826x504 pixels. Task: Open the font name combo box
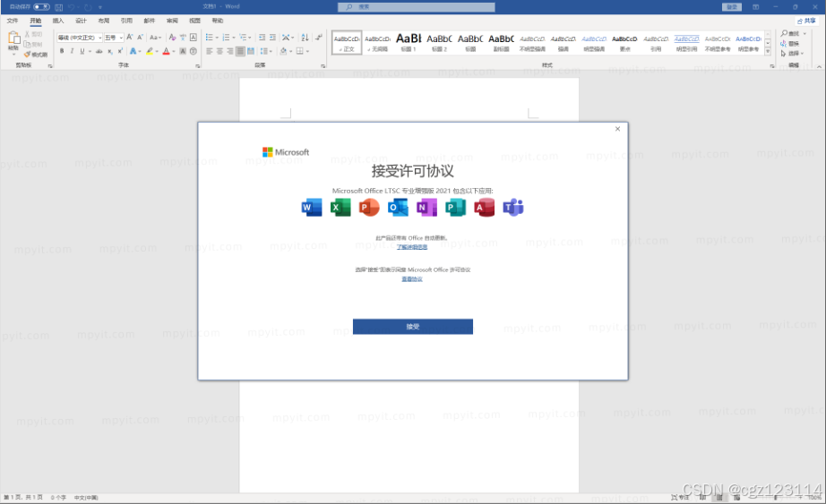[x=80, y=38]
